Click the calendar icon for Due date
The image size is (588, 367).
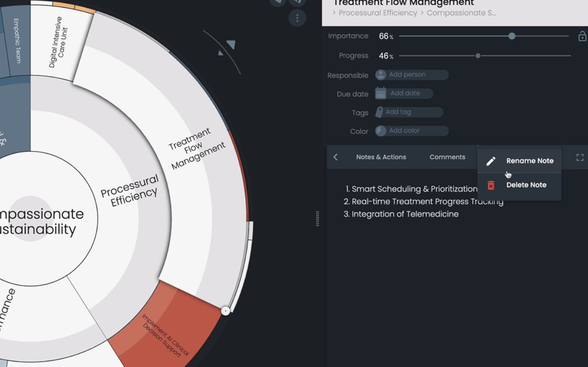[x=381, y=93]
